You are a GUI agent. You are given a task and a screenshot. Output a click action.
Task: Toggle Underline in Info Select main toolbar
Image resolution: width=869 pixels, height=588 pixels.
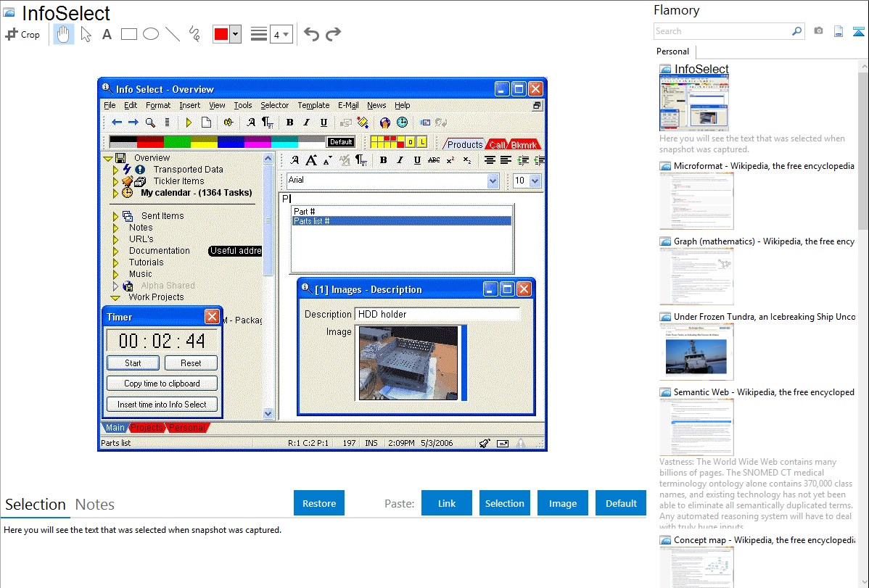[x=324, y=123]
